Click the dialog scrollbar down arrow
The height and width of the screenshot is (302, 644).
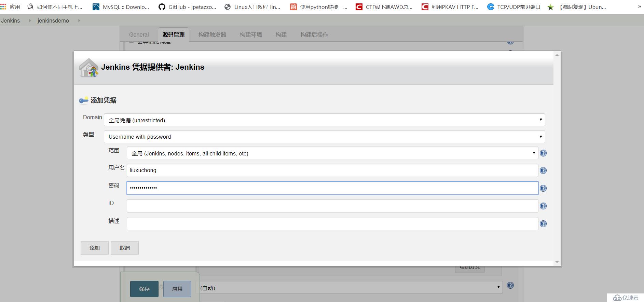pos(557,262)
